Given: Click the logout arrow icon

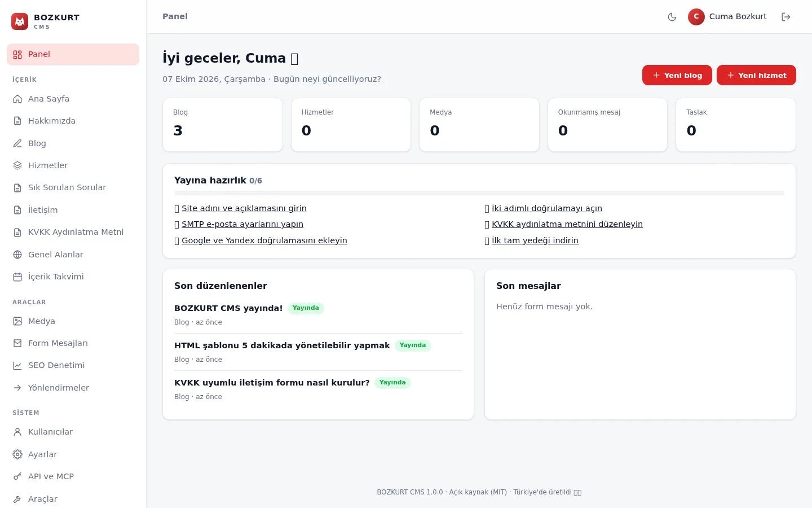Looking at the screenshot, I should (x=786, y=17).
